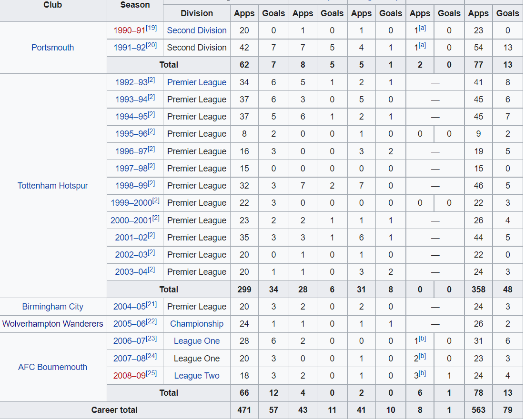
Task: Select Premier League text in 2004–05 row
Action: click(197, 307)
